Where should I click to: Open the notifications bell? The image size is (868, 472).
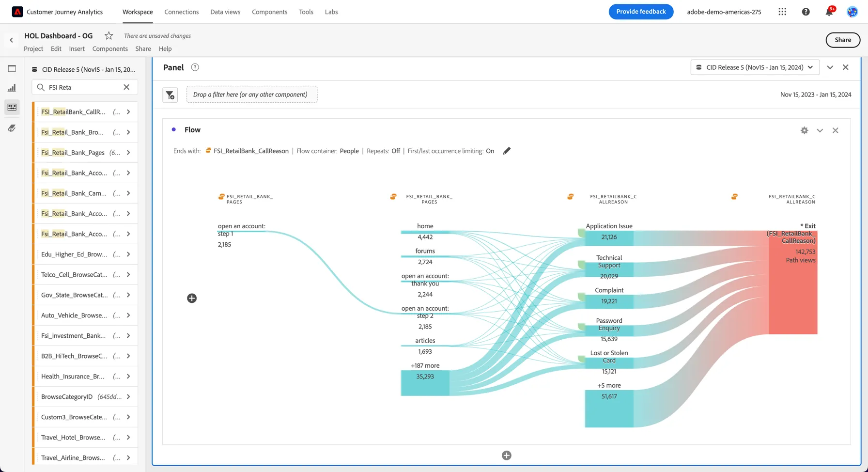(x=829, y=12)
